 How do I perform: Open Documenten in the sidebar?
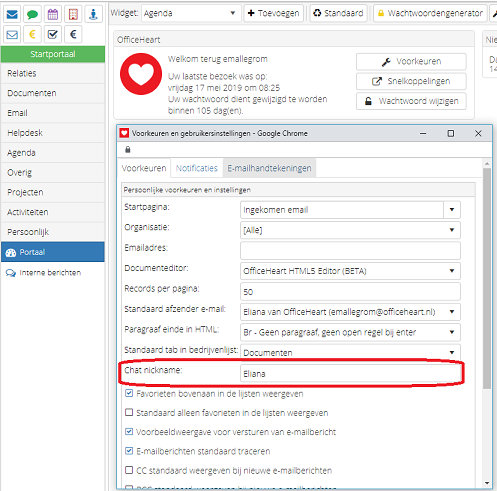coord(53,93)
